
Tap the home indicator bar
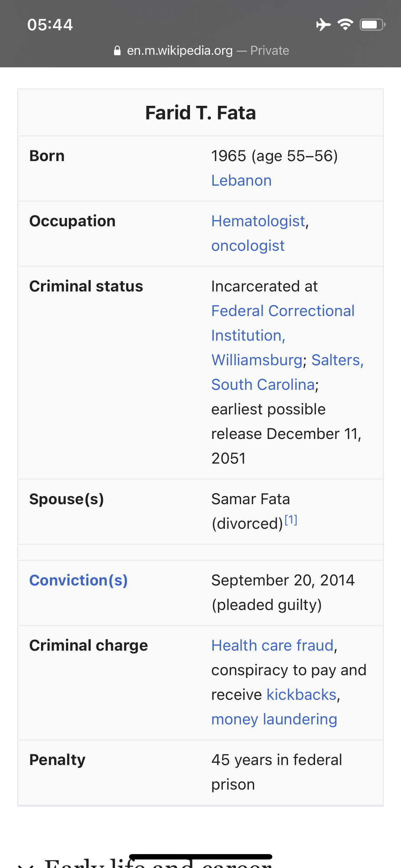pyautogui.click(x=201, y=857)
